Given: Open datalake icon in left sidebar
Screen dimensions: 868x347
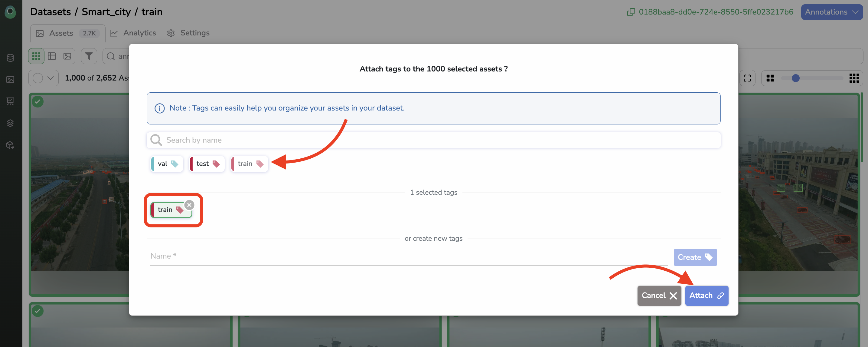Looking at the screenshot, I should 11,58.
